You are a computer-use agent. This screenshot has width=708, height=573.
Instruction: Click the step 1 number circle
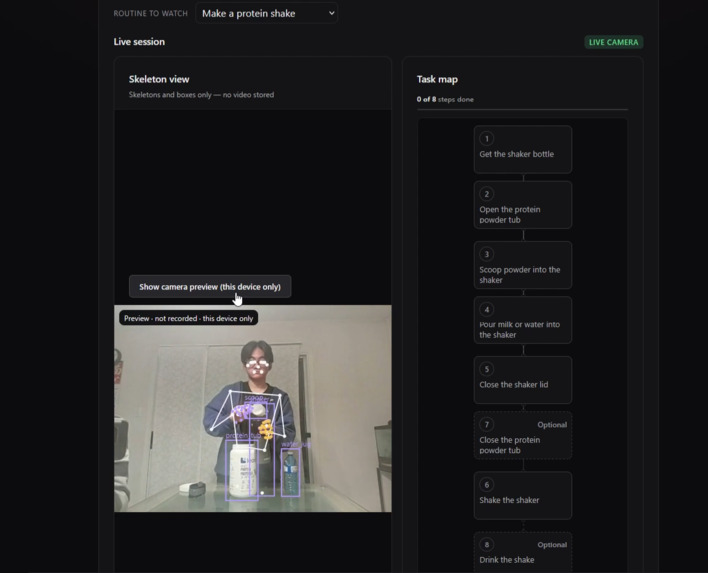[487, 139]
